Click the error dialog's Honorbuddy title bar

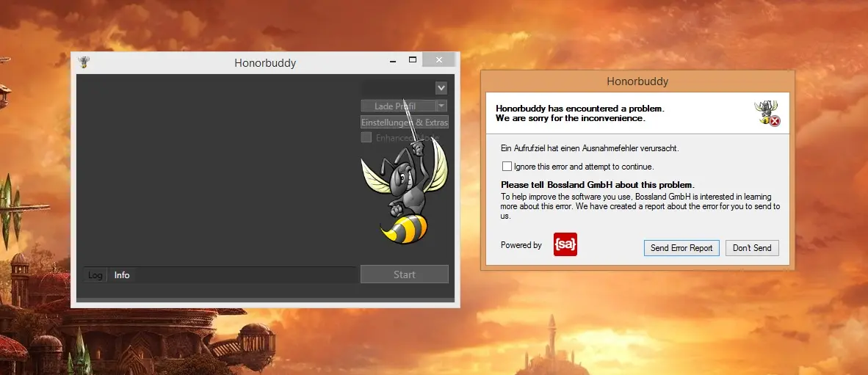(x=637, y=81)
